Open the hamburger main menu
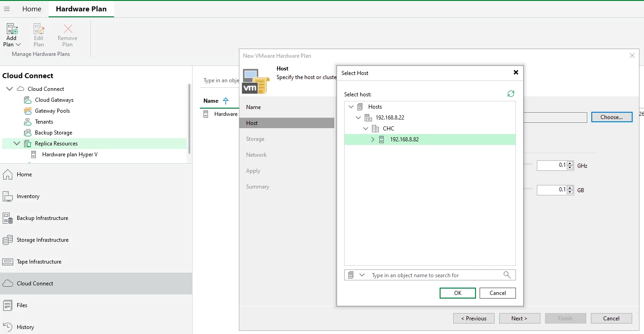Screen dimensions: 644x334 coord(7,9)
